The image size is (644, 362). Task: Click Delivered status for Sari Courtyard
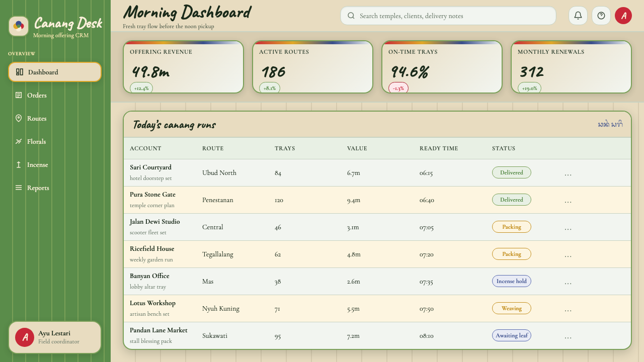pyautogui.click(x=512, y=172)
